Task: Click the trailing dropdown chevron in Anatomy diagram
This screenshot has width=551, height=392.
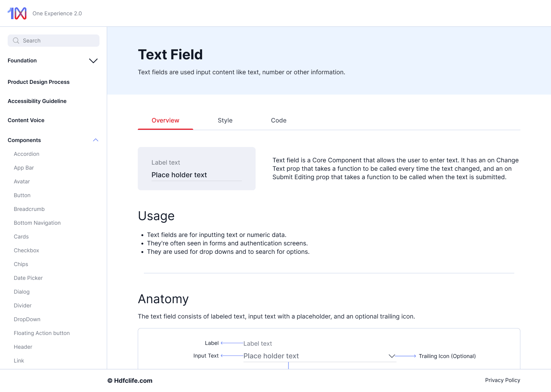Action: (x=392, y=356)
